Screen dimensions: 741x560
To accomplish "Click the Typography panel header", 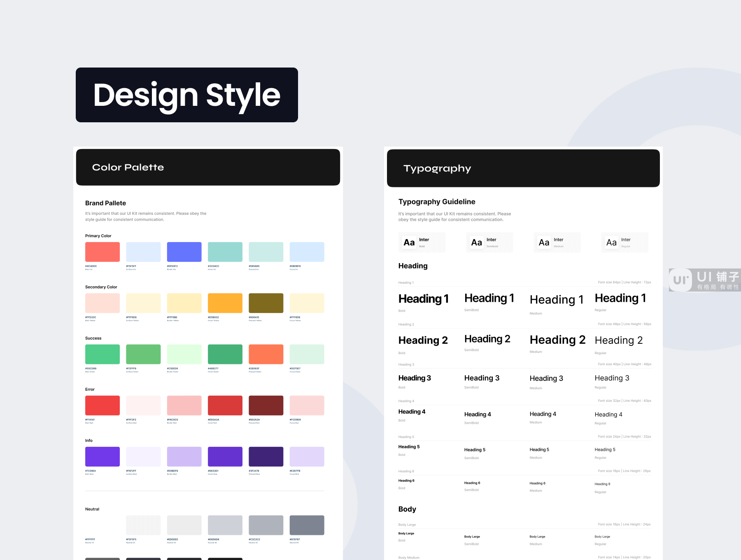I will click(x=523, y=168).
